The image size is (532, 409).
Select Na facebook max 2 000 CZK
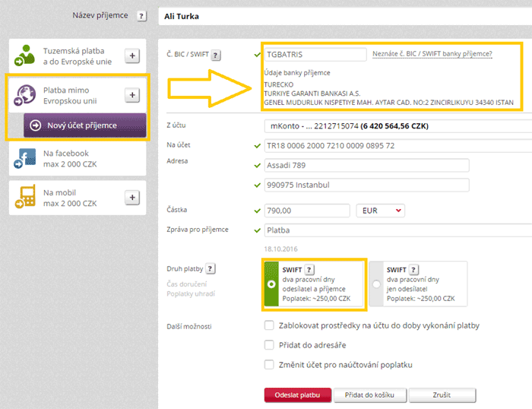(x=78, y=159)
